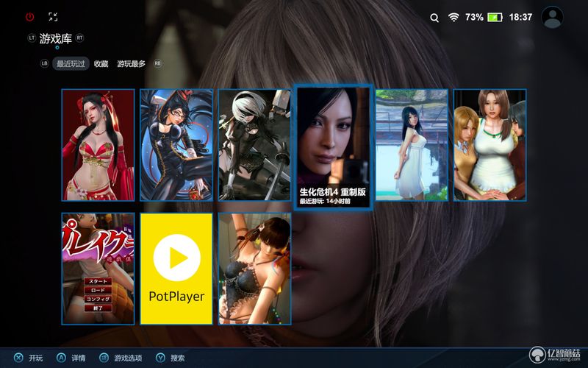Click 开玩 to start the game
The height and width of the screenshot is (368, 588).
(36, 358)
